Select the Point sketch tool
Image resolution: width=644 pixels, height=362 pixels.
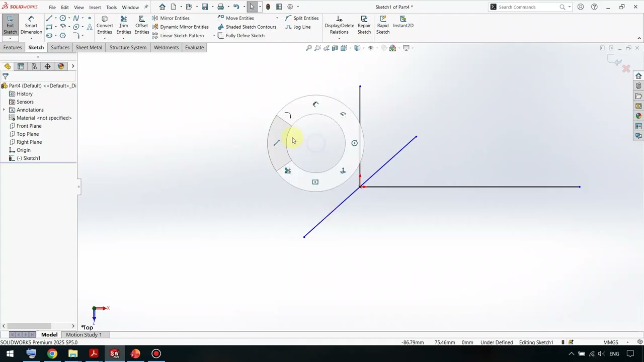point(90,18)
